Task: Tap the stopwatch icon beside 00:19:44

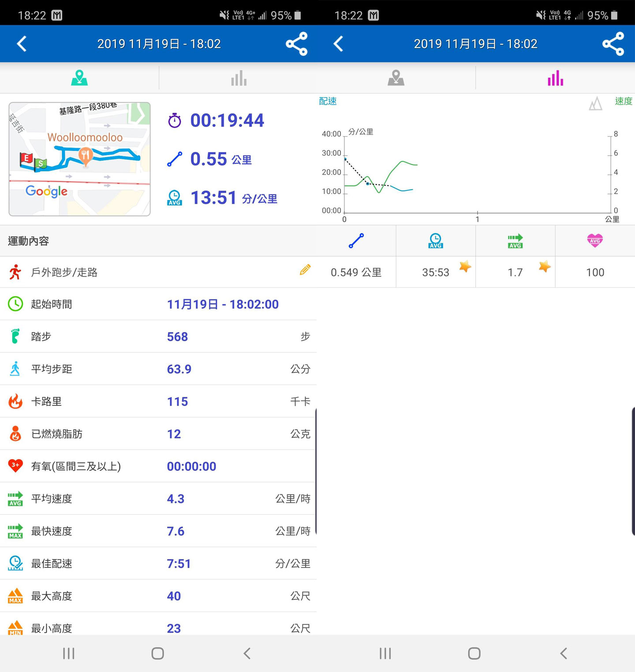Action: [x=175, y=120]
